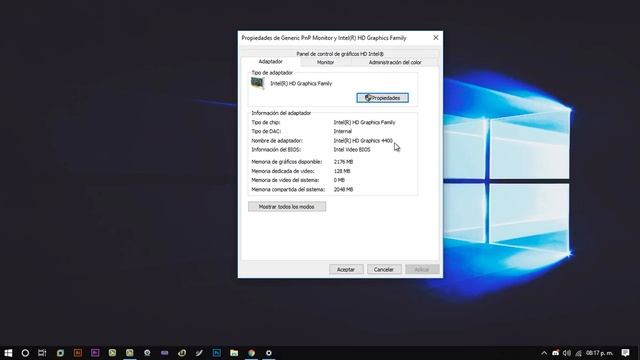
Task: Open the volume control in system tray
Action: point(567,353)
